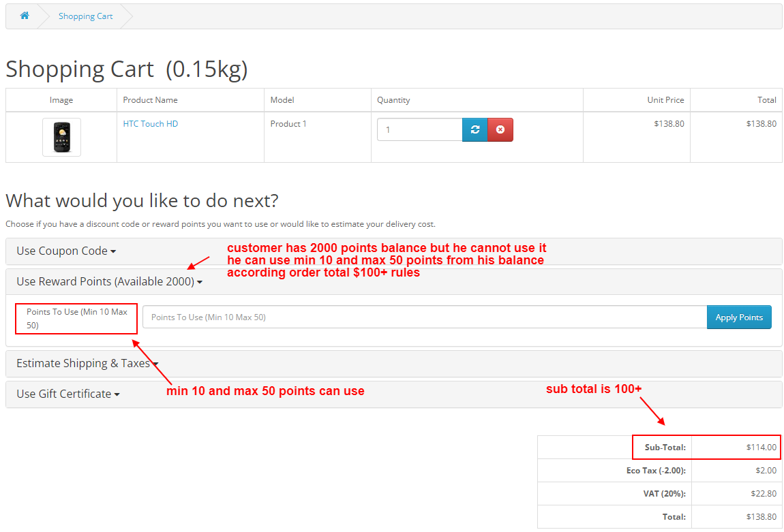784x532 pixels.
Task: Update cart quantity with the refresh icon
Action: point(475,129)
